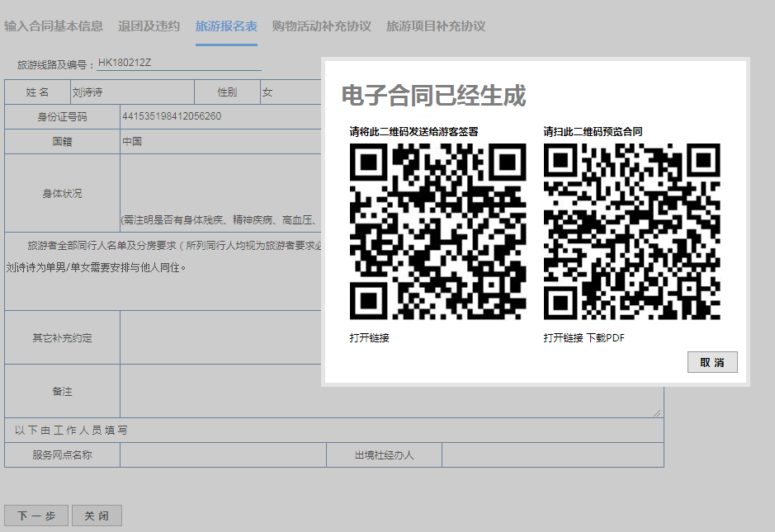
Task: Click the 下载PDF link
Action: [x=606, y=338]
